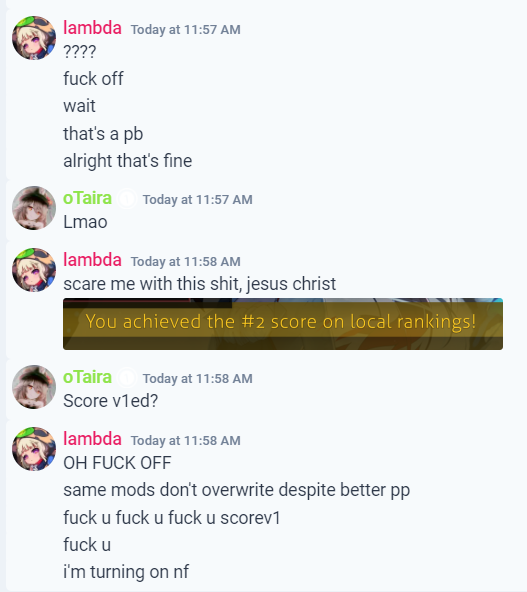Click the oTaira username above 'Score v1ed?'
This screenshot has height=592, width=527.
pyautogui.click(x=88, y=377)
